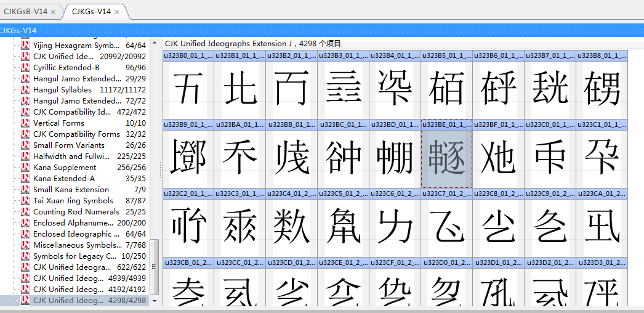Click the Vertical Forms category icon
Screen dimensions: 644x313
point(25,123)
